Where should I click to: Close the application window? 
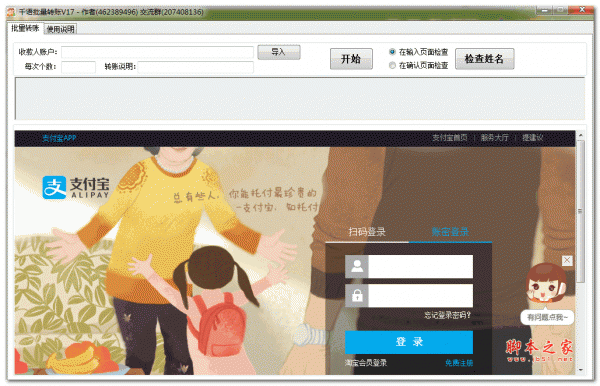581,10
